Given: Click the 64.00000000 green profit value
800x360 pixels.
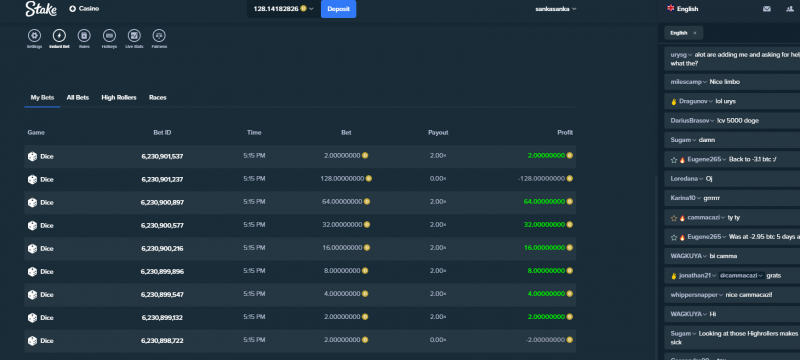Looking at the screenshot, I should tap(544, 202).
